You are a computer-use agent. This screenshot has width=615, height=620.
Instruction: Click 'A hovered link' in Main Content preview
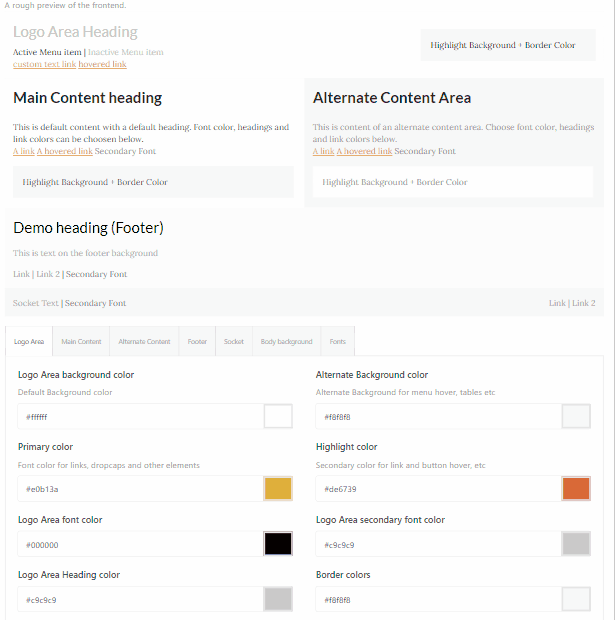[x=64, y=151]
